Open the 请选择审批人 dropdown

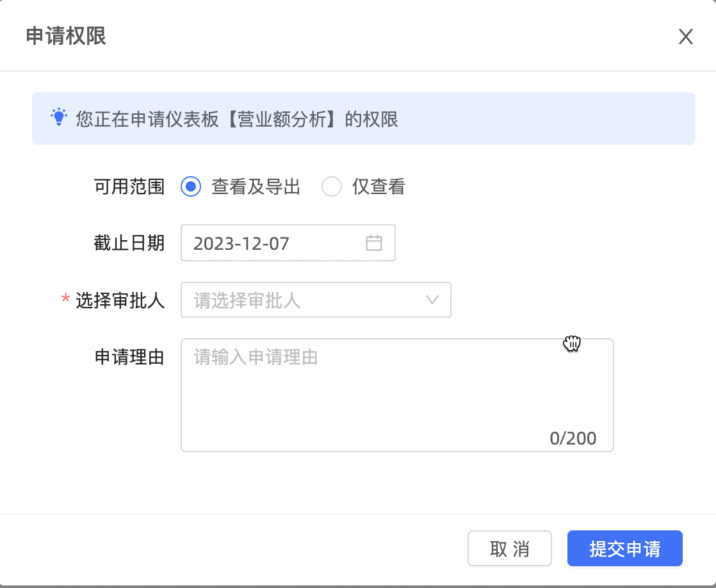(x=316, y=300)
